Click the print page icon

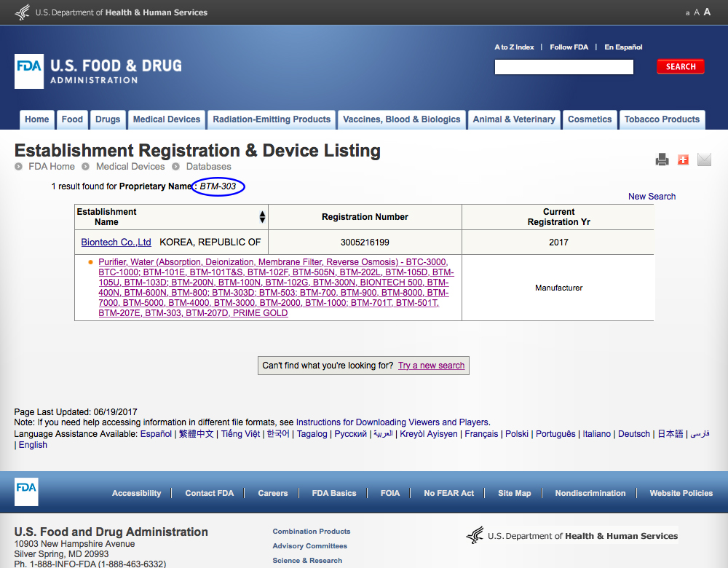coord(662,159)
